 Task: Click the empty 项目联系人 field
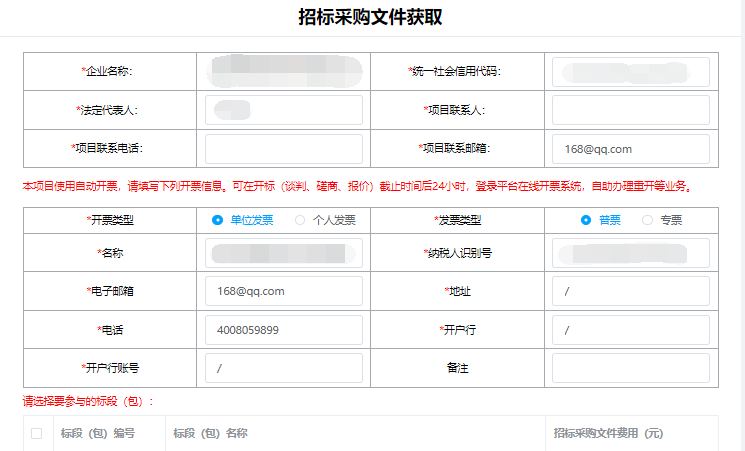(x=630, y=110)
